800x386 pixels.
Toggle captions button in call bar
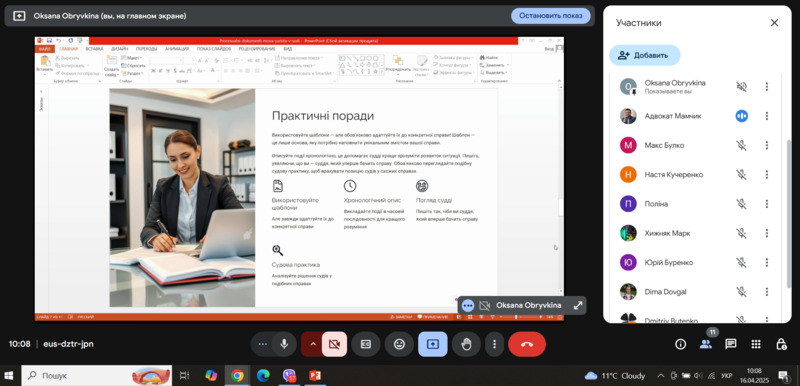point(365,344)
